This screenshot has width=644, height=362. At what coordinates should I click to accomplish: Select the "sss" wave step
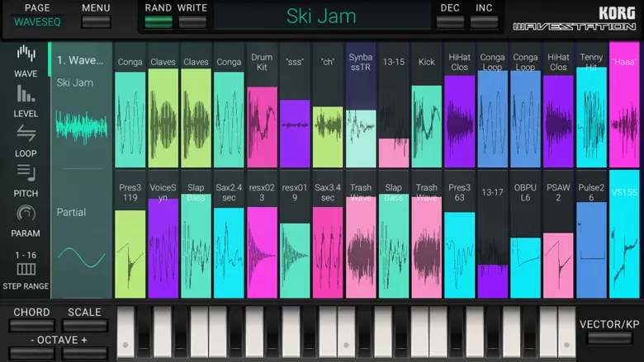(295, 106)
